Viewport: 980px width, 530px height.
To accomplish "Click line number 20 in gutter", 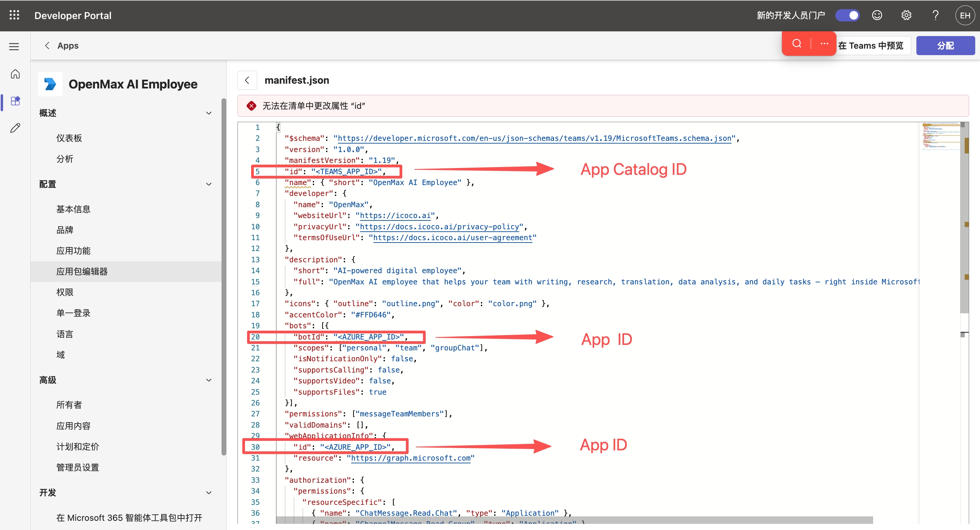I will [x=255, y=337].
